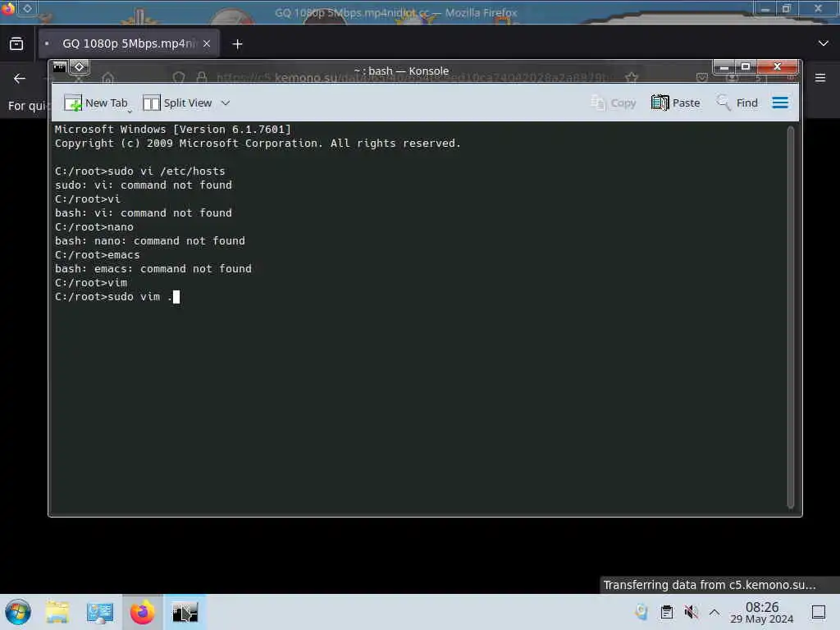Click 'bash: nano: command not found' line
Image resolution: width=840 pixels, height=630 pixels.
[x=150, y=241]
